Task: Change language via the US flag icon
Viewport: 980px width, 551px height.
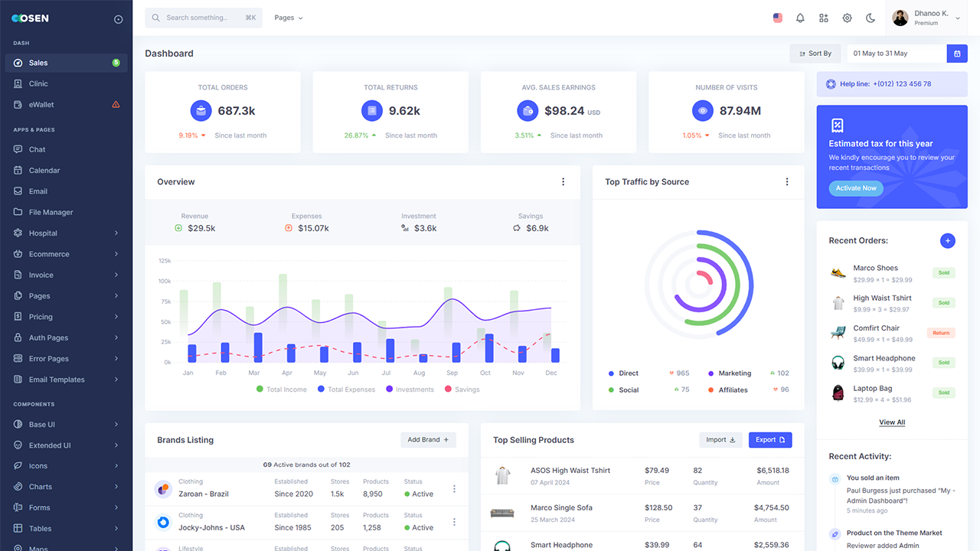Action: [778, 17]
